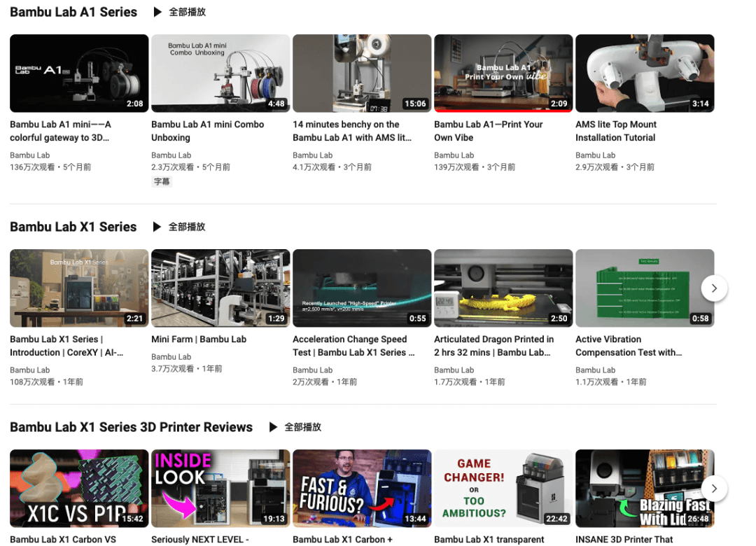Click the 'Bambu Lab A1 mini——A colorful gateway' title
The height and width of the screenshot is (546, 756).
[61, 131]
